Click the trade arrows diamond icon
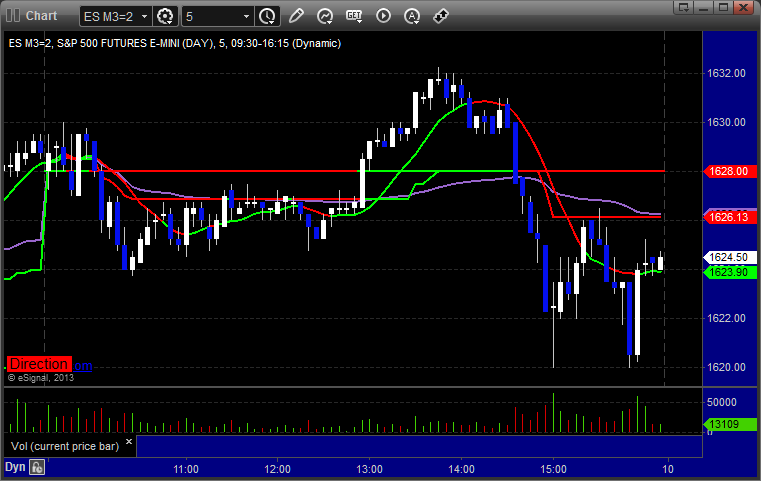 441,16
